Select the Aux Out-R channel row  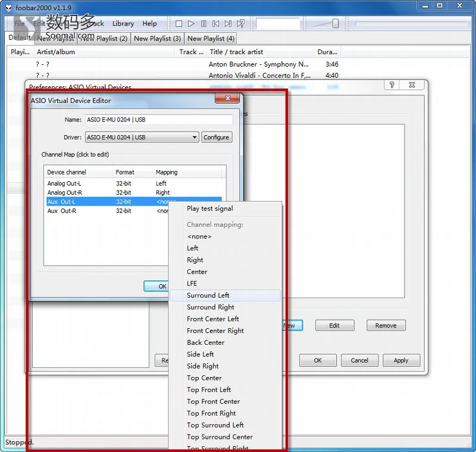(x=108, y=211)
